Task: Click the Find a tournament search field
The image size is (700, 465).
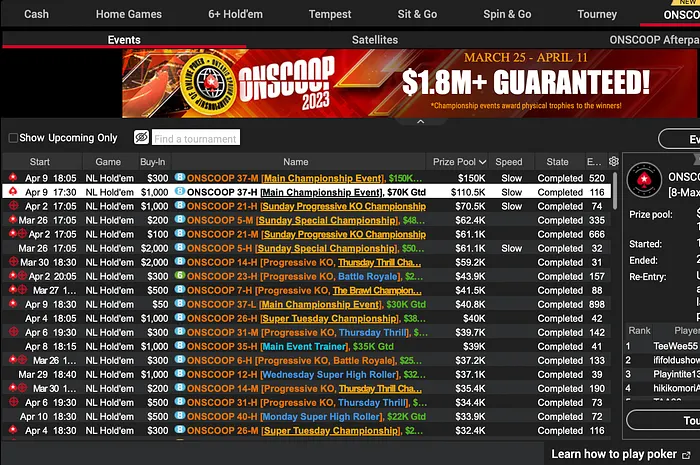Action: (196, 137)
